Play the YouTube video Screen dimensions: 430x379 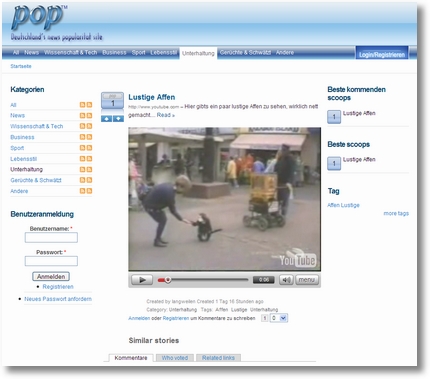142,280
